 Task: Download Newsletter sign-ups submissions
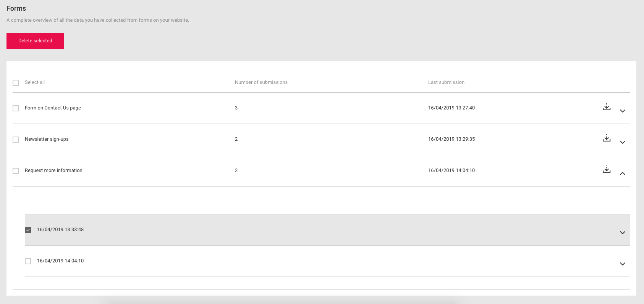606,138
